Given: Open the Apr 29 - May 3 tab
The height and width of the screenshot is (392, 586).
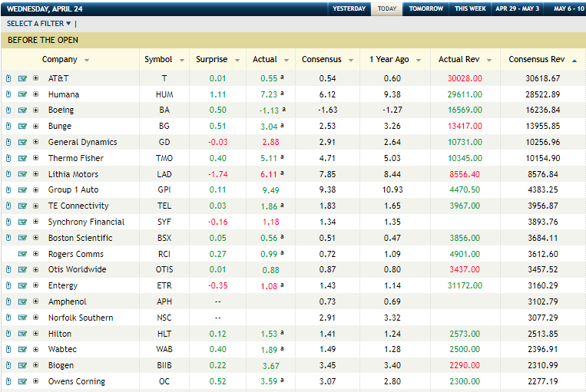Looking at the screenshot, I should click(517, 8).
